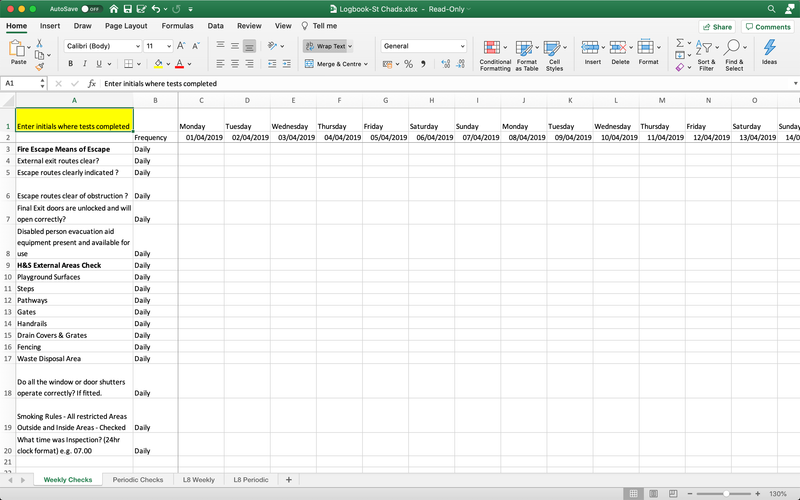Open the Quick Access Toolbar customise dropdown
Screen dimensions: 800x500
coord(190,9)
